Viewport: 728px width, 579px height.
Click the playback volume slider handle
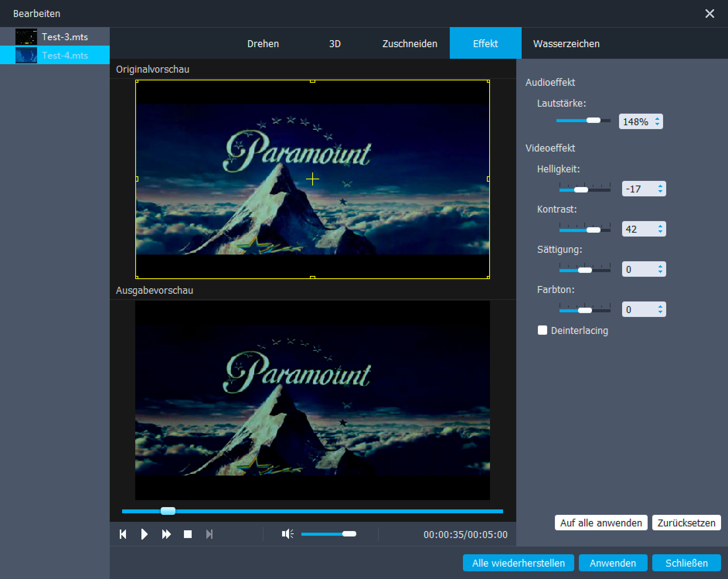(349, 534)
